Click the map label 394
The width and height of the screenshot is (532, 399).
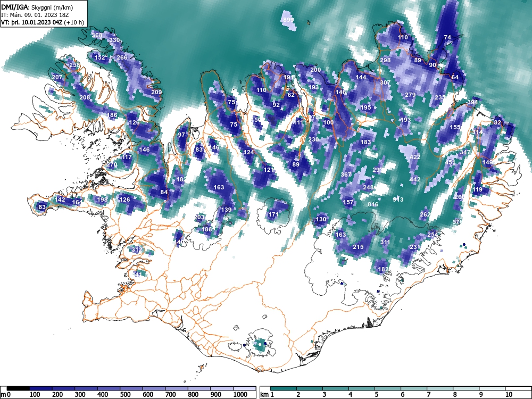[472, 102]
